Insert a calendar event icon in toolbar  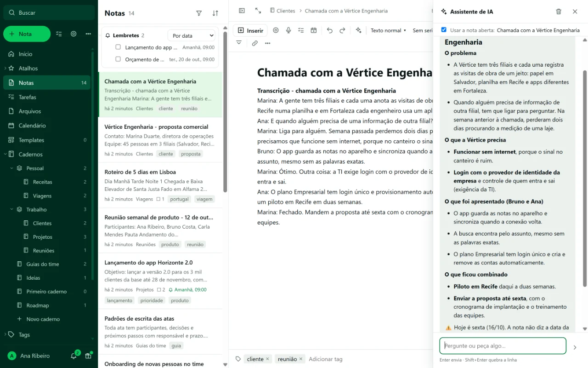click(314, 30)
